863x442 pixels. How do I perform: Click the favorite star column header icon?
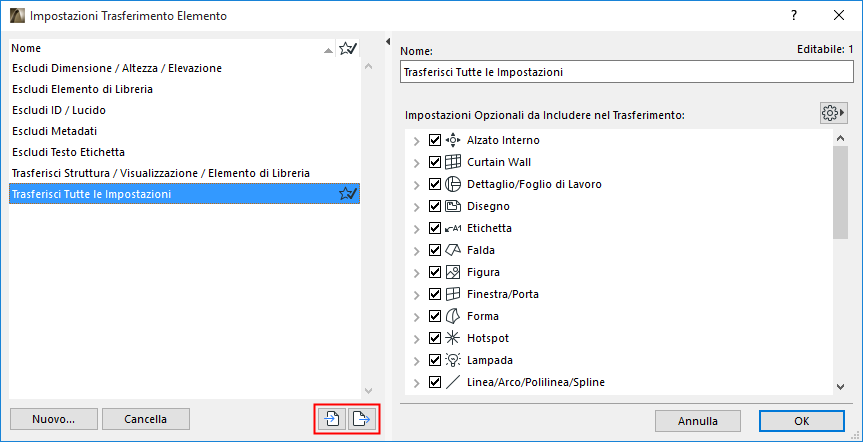coord(347,48)
